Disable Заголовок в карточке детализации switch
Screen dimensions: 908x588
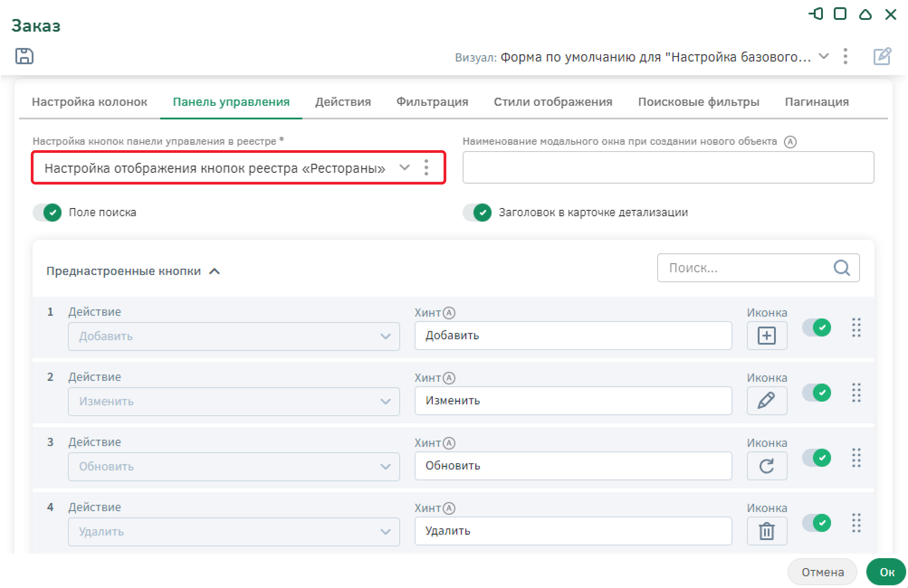tap(478, 212)
